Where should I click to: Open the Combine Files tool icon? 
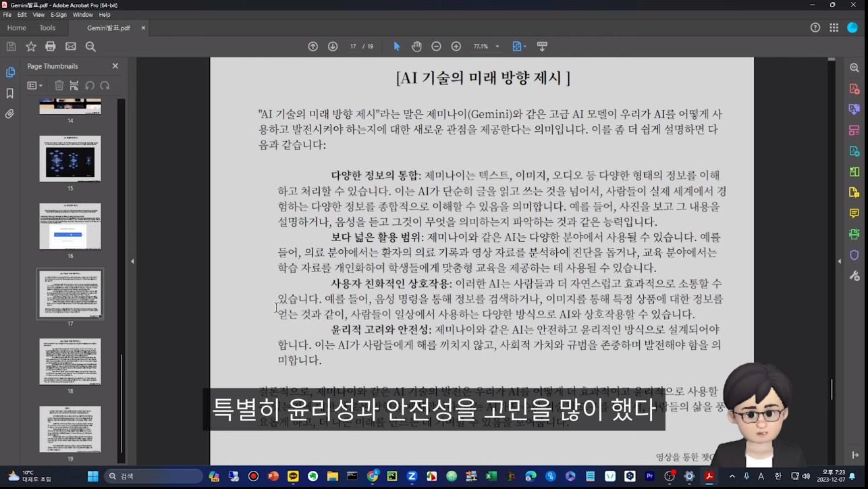855,109
